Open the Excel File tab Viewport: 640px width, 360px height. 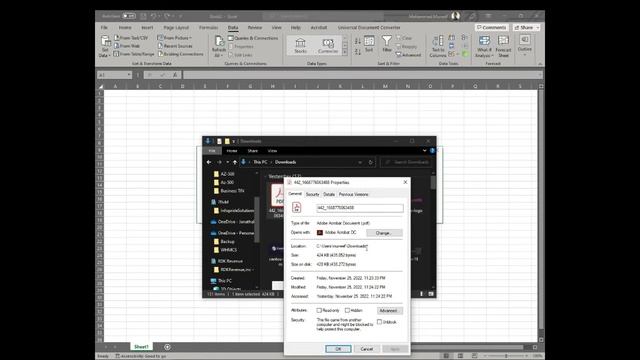tap(104, 27)
